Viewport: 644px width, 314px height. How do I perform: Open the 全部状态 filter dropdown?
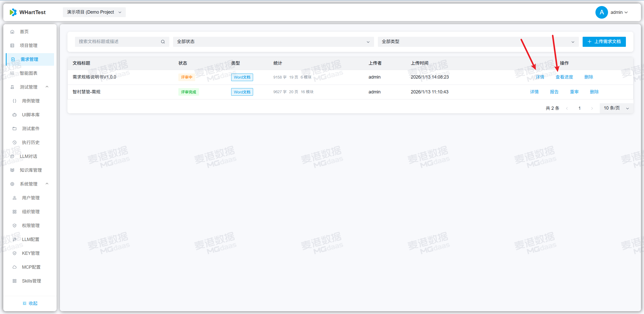273,42
